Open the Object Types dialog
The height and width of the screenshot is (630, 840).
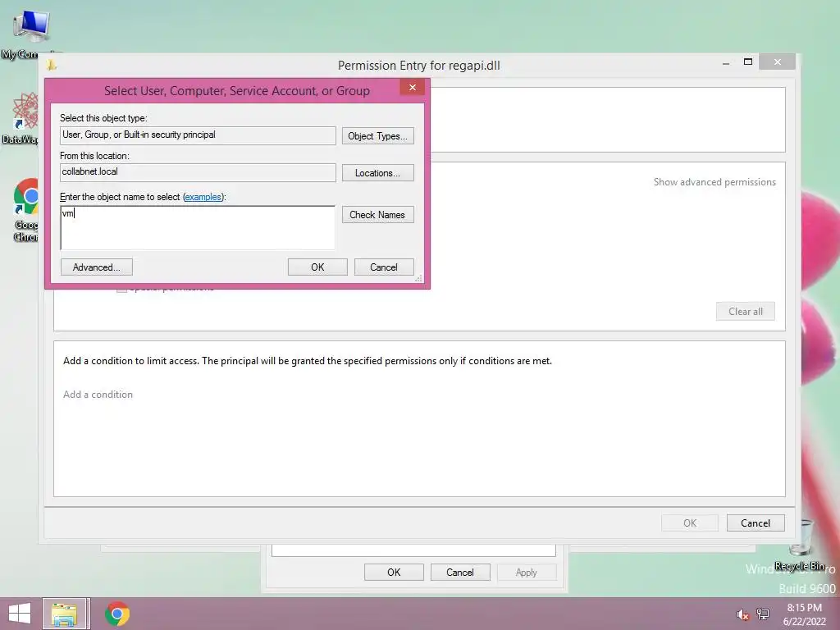tap(377, 136)
